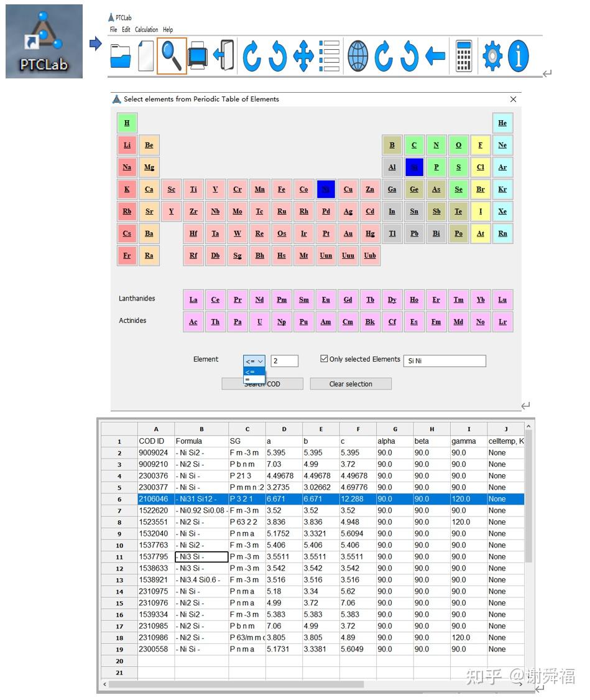The height and width of the screenshot is (700, 590).
Task: Click the SG column header cell
Action: point(247,441)
